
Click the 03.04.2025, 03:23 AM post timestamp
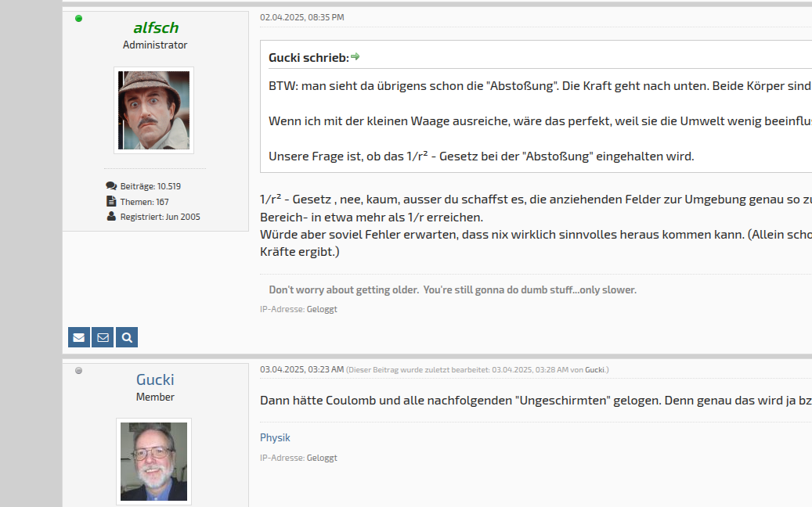pos(301,369)
